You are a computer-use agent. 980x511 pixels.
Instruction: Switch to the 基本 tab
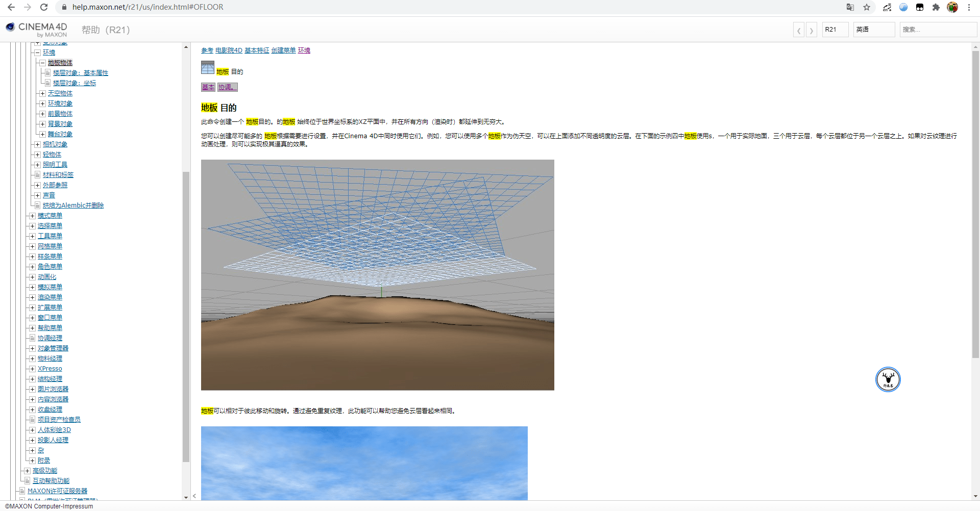point(208,87)
